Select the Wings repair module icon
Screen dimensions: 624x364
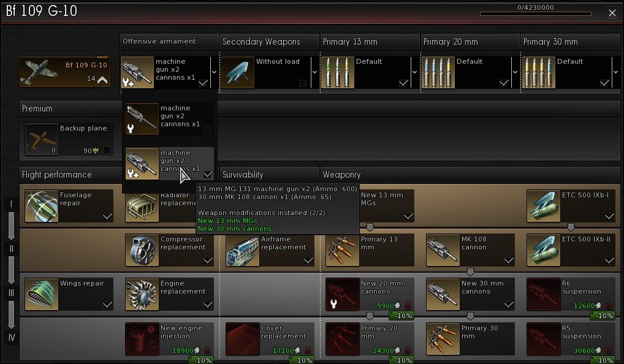pyautogui.click(x=42, y=294)
